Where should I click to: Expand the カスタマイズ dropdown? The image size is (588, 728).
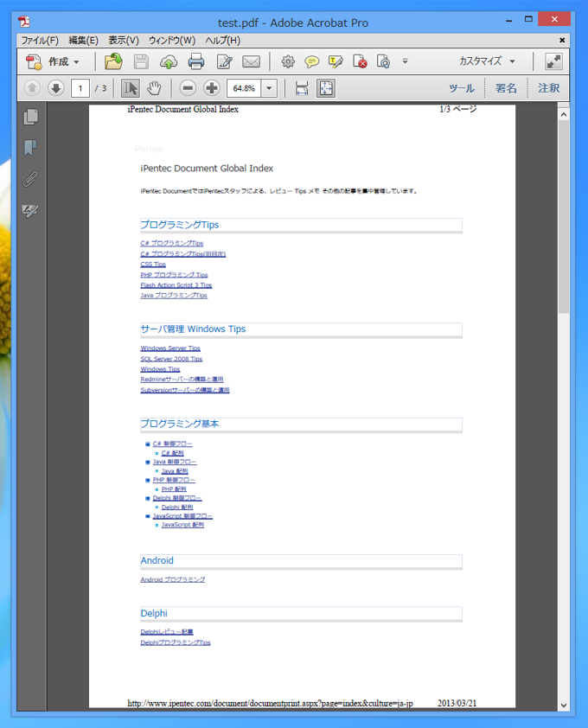(487, 61)
